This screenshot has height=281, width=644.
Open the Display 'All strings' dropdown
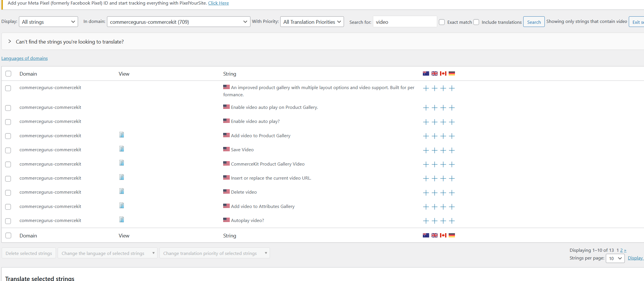48,22
